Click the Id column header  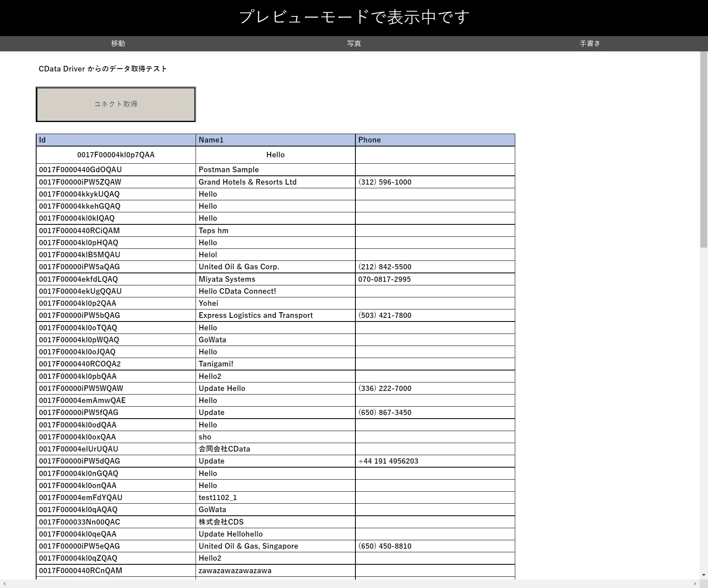[x=116, y=140]
